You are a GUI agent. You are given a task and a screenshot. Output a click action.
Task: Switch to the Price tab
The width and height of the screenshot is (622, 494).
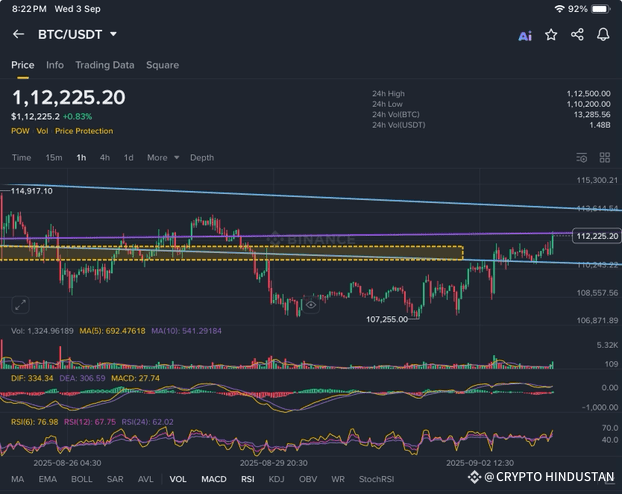point(23,65)
